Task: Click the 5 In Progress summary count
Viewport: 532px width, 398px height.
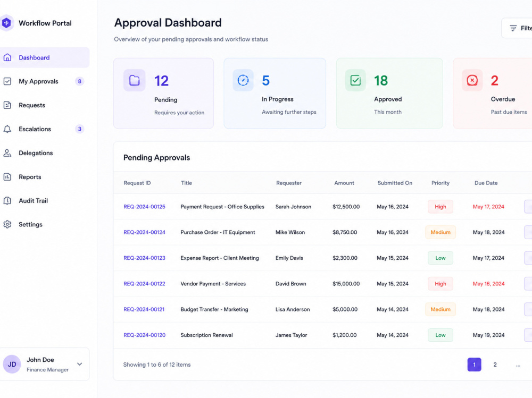Action: (265, 81)
